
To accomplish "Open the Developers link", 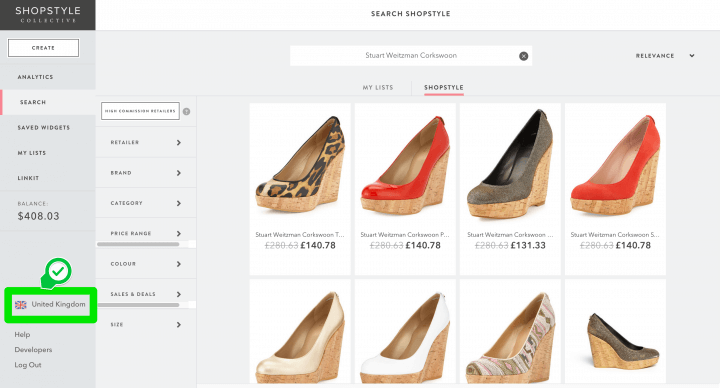I will click(33, 350).
